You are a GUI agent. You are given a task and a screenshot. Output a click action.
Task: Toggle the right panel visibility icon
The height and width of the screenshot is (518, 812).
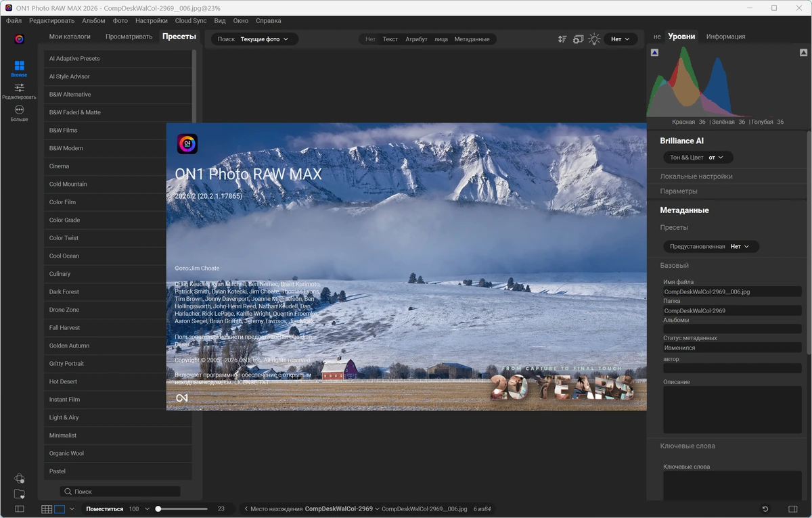(x=793, y=509)
